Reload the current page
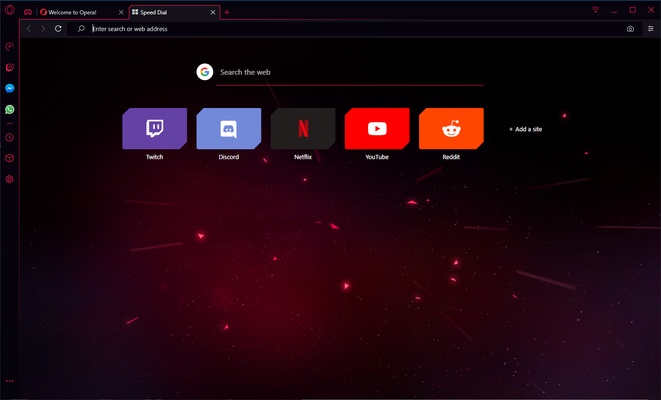The width and height of the screenshot is (661, 400). [58, 28]
